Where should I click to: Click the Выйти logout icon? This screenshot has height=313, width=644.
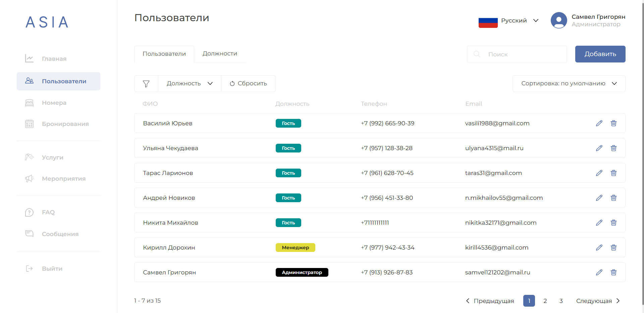(30, 268)
